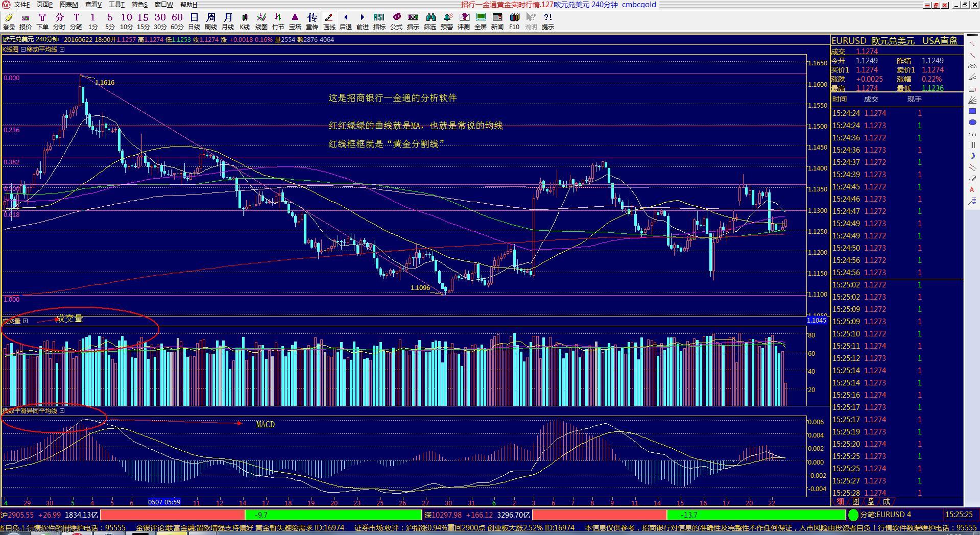Select the 5分 five-minute period

[110, 21]
